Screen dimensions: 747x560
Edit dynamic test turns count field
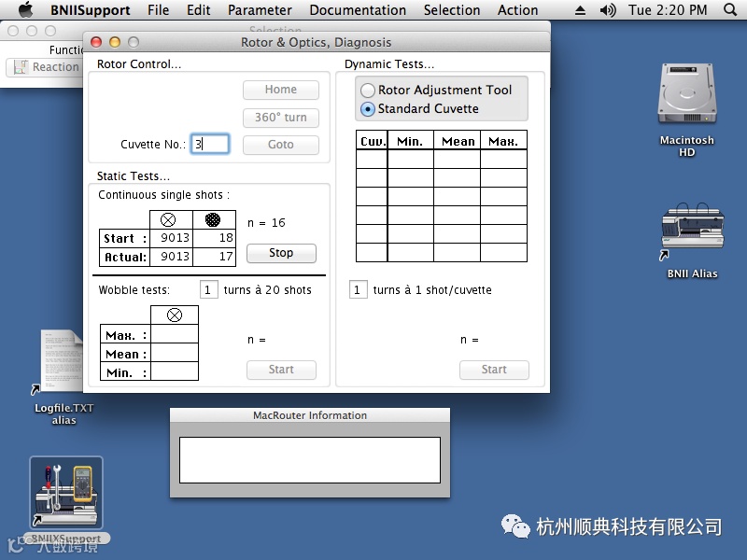[x=358, y=289]
